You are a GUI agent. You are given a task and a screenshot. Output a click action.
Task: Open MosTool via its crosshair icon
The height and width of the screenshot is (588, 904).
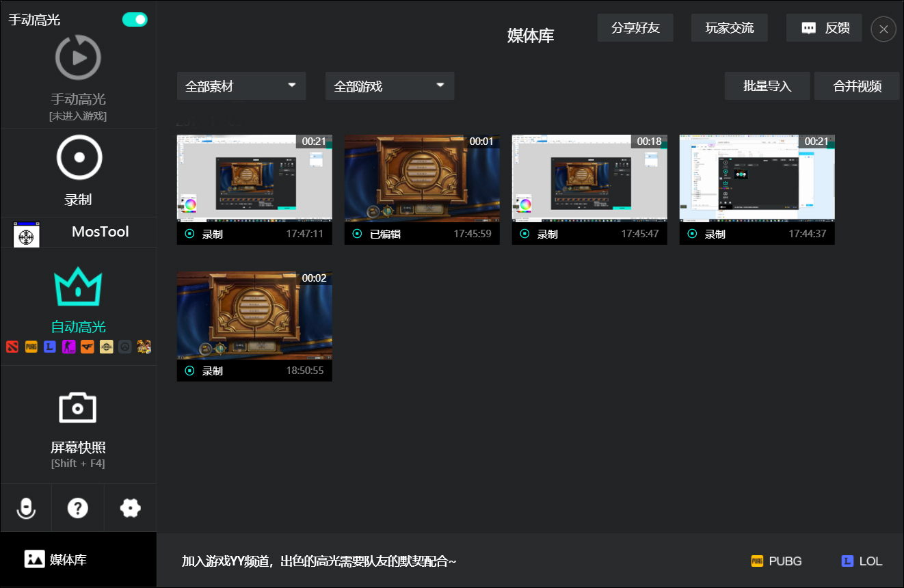pos(27,235)
